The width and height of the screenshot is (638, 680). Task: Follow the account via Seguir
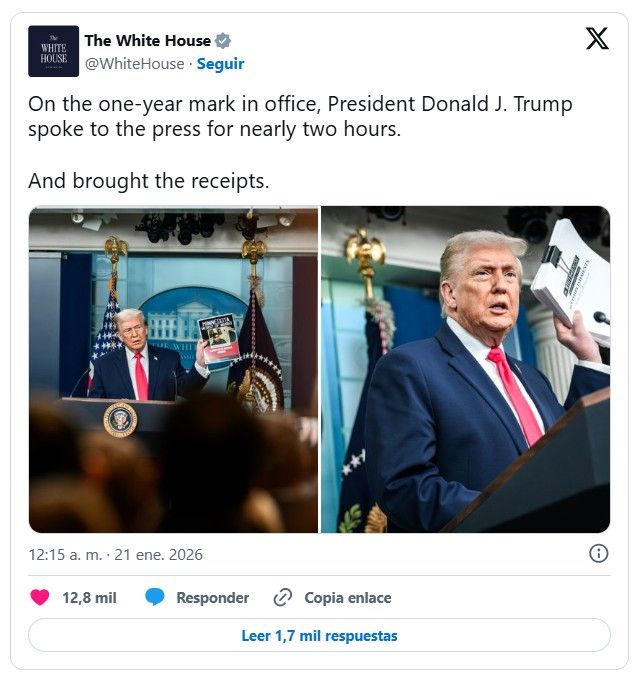(220, 64)
